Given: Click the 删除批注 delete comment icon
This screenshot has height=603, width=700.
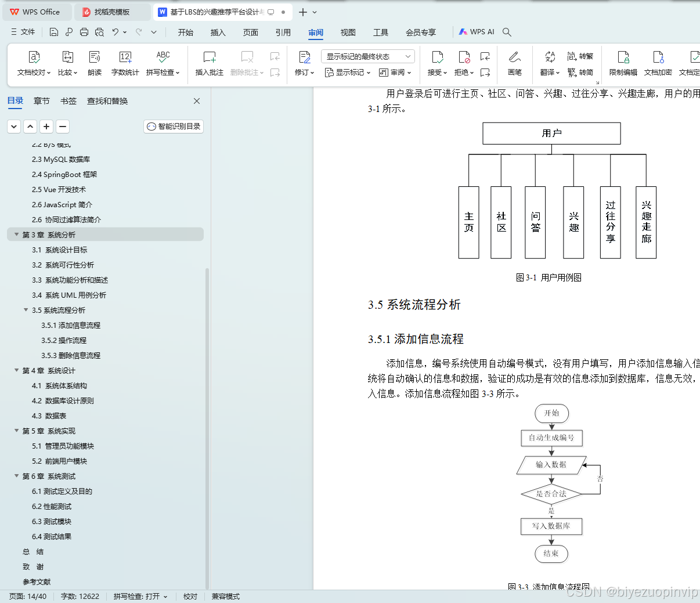Looking at the screenshot, I should (247, 57).
